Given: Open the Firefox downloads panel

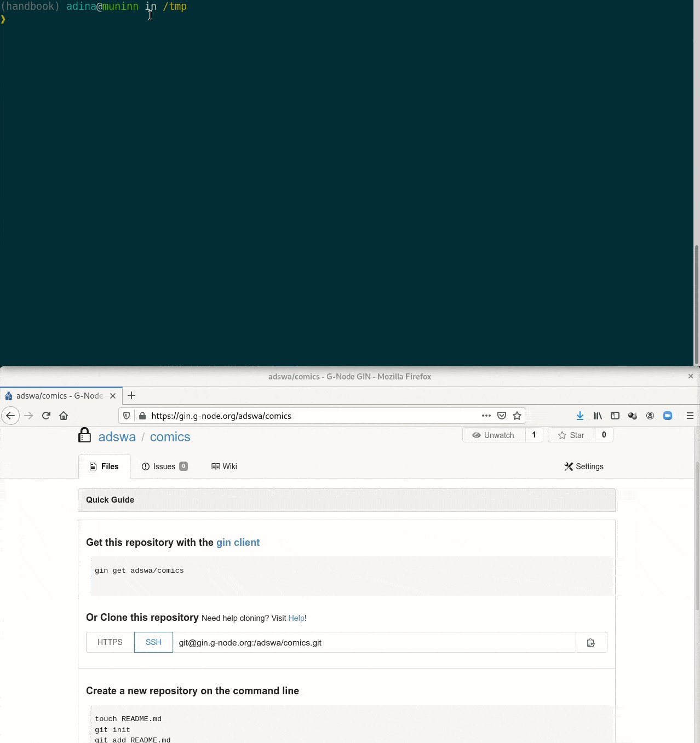Looking at the screenshot, I should pyautogui.click(x=579, y=416).
